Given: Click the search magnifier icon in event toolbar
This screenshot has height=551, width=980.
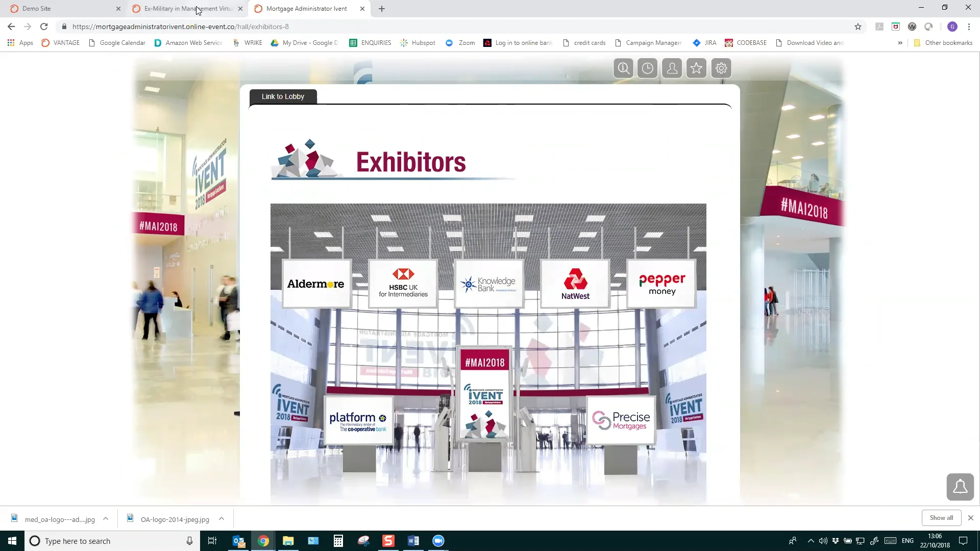Looking at the screenshot, I should click(x=623, y=68).
